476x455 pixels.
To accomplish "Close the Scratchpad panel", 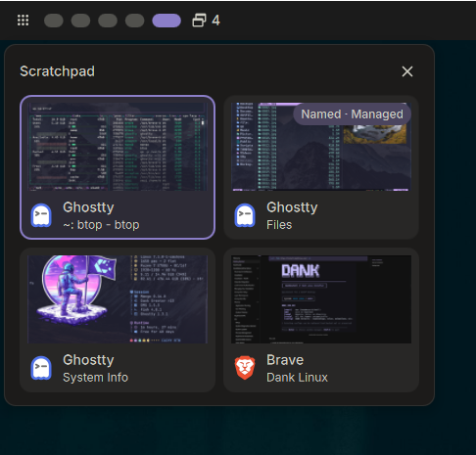I will 407,71.
